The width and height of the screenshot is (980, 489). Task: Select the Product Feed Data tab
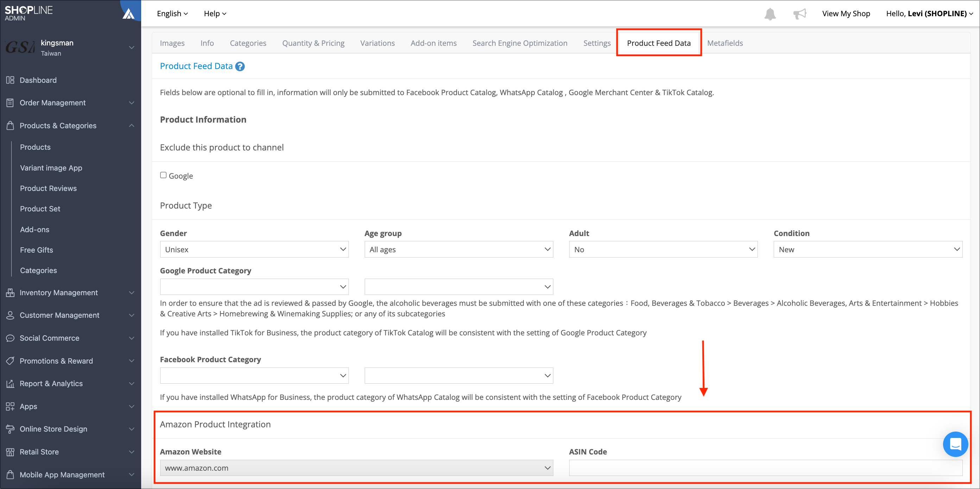click(659, 43)
